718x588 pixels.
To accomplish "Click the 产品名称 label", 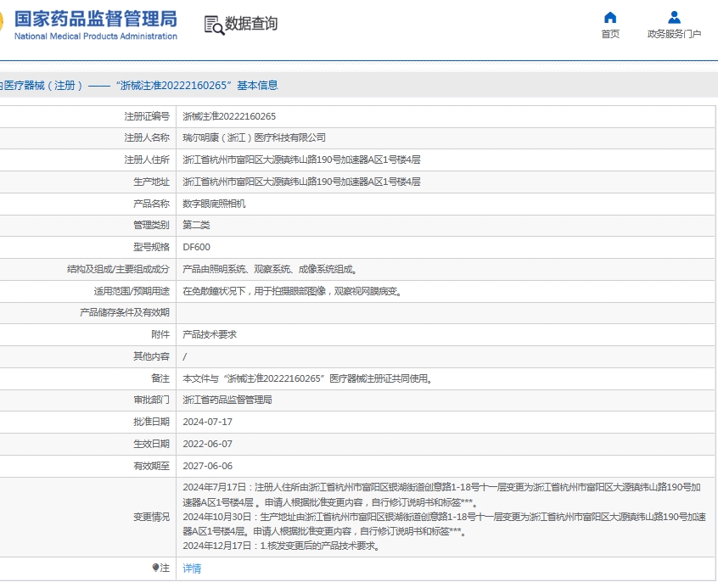I will click(151, 204).
